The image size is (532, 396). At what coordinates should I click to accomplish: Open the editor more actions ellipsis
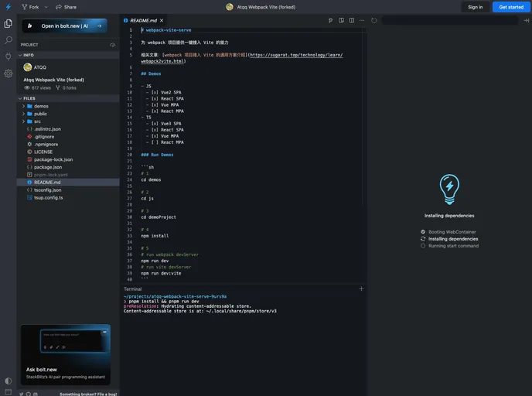(362, 20)
